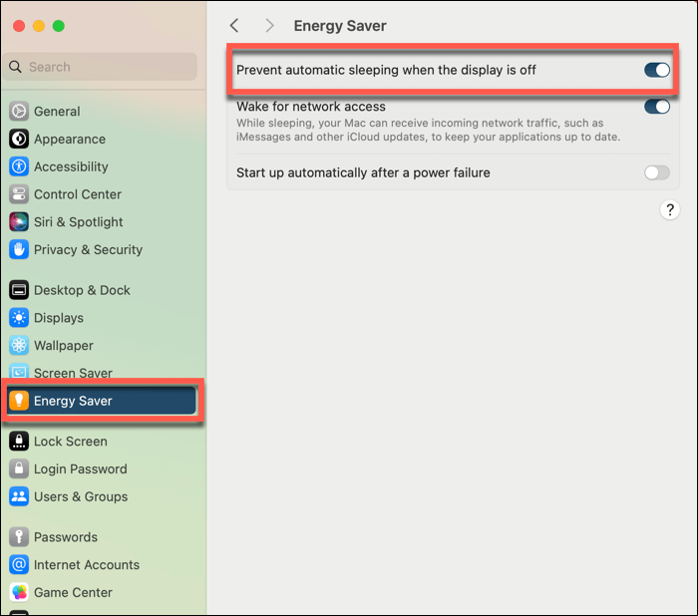
Task: Select the Displays sun icon
Action: tap(19, 318)
